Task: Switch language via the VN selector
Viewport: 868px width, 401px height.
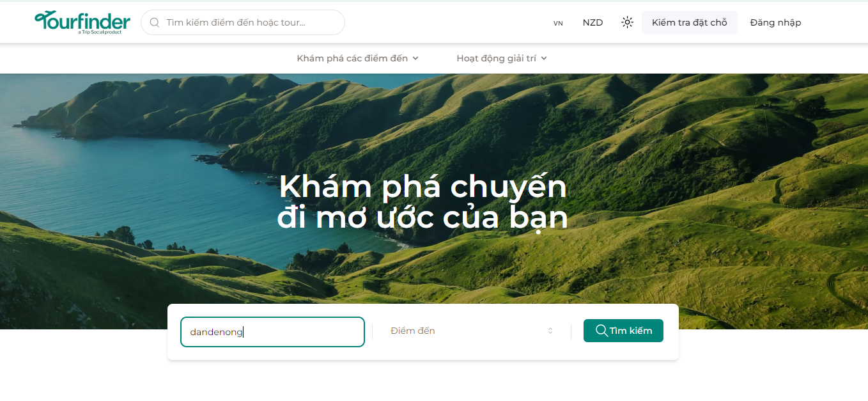Action: pos(558,23)
